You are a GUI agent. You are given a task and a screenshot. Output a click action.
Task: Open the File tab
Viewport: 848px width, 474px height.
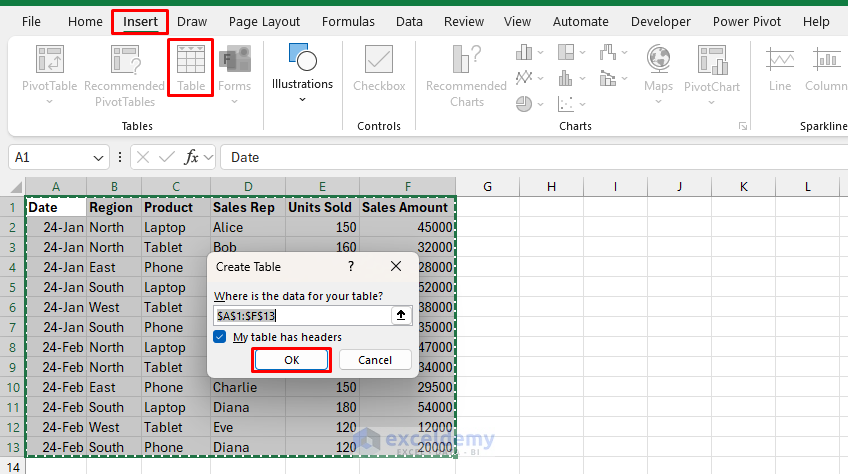[x=31, y=22]
